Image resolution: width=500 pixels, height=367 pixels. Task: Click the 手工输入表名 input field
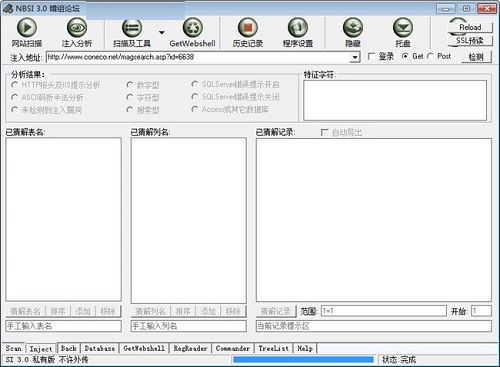click(63, 326)
